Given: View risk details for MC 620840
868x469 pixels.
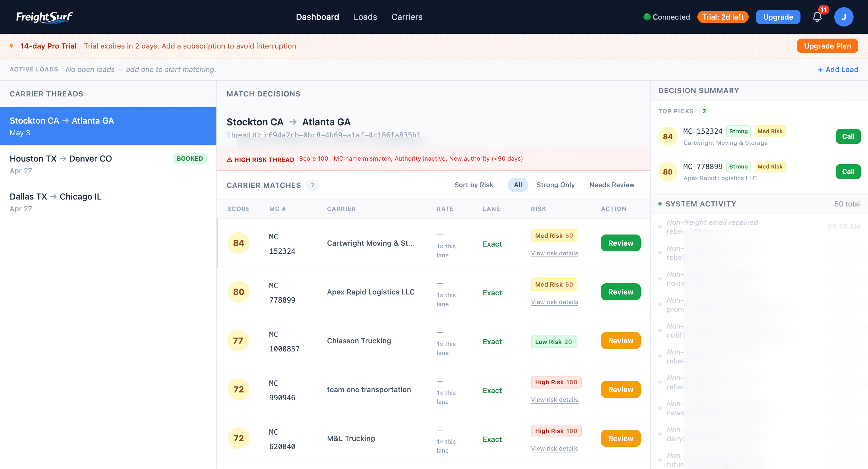Looking at the screenshot, I should (554, 449).
